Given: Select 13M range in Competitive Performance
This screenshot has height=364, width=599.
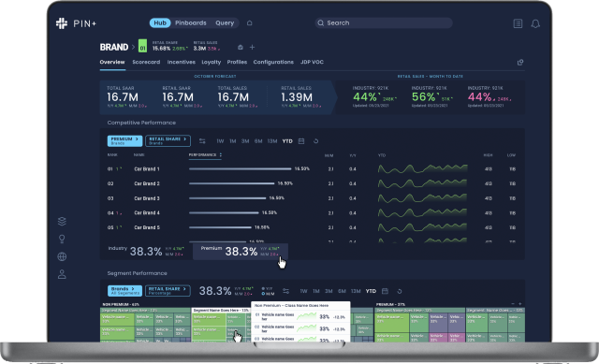Looking at the screenshot, I should tap(272, 141).
